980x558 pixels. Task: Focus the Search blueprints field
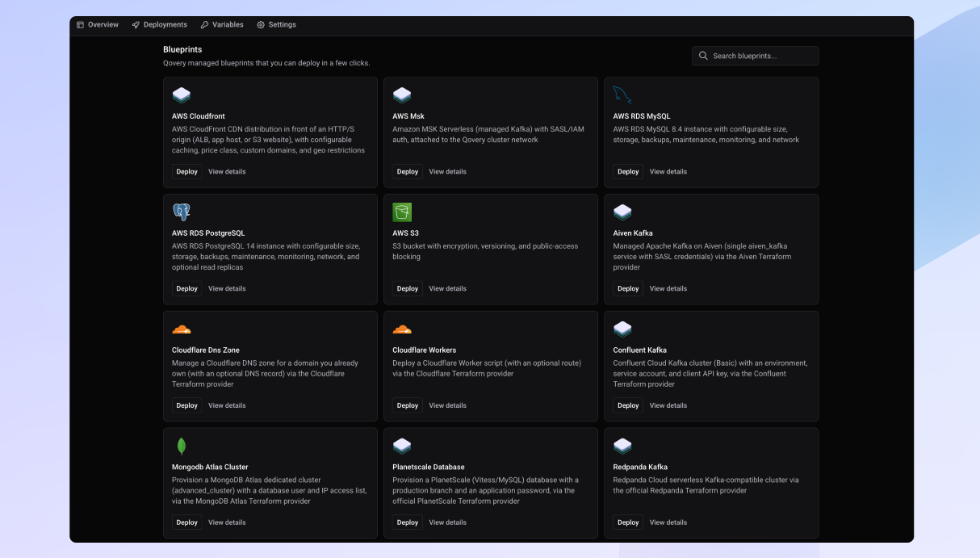click(755, 56)
